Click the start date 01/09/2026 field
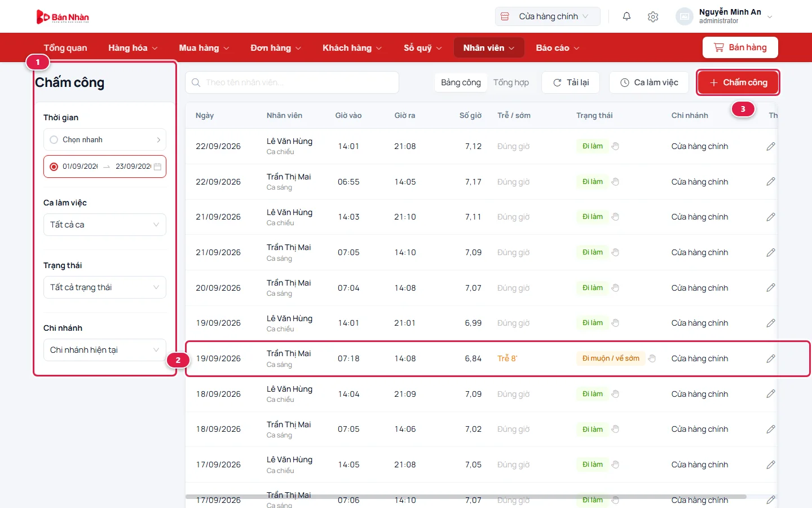Screen dimensions: 812x508 [80, 167]
